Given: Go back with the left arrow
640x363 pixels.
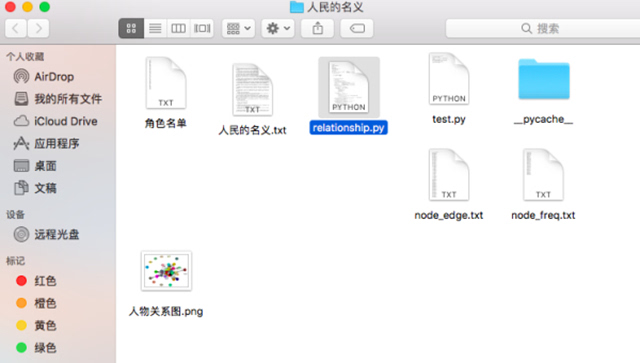Looking at the screenshot, I should [x=16, y=28].
